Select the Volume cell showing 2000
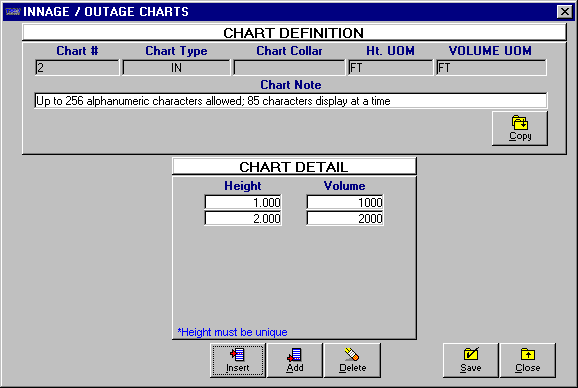 pos(345,218)
